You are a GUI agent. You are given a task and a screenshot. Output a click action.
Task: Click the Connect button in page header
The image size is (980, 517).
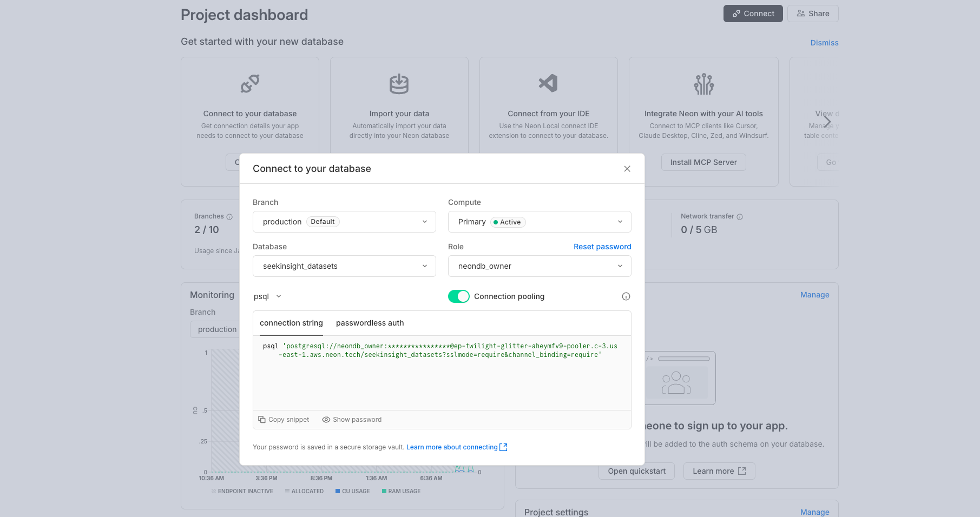tap(753, 14)
